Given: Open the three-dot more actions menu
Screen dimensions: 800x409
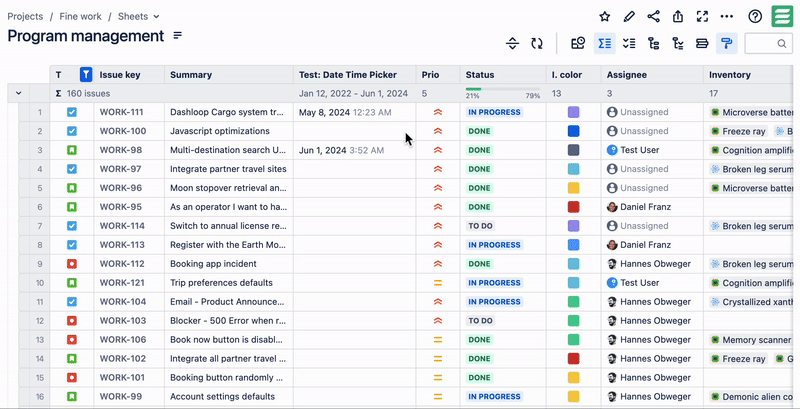Looking at the screenshot, I should [727, 17].
